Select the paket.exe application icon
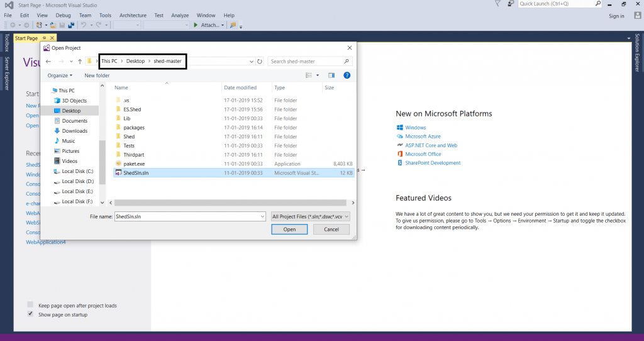This screenshot has width=644, height=341. coord(118,164)
